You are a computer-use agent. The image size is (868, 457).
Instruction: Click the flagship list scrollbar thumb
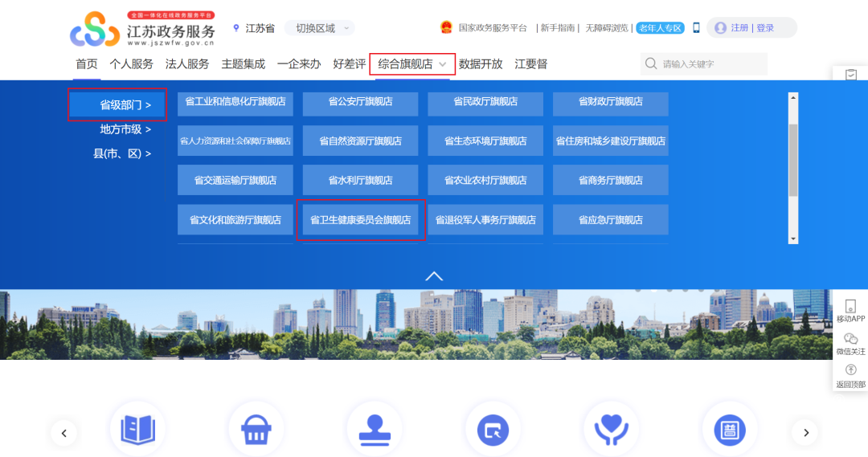[x=793, y=160]
